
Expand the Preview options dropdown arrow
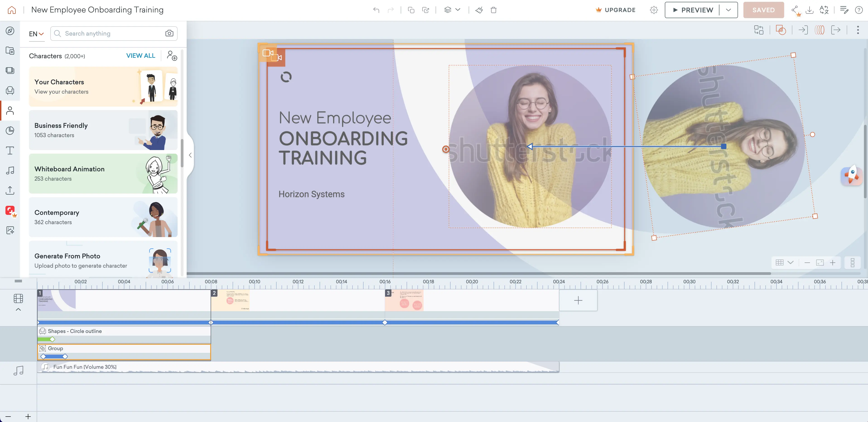[x=728, y=10]
